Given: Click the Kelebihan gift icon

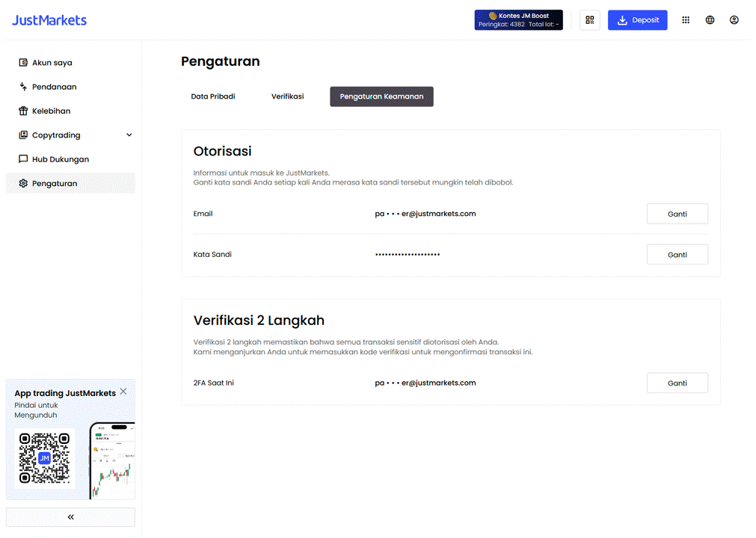Looking at the screenshot, I should (23, 111).
